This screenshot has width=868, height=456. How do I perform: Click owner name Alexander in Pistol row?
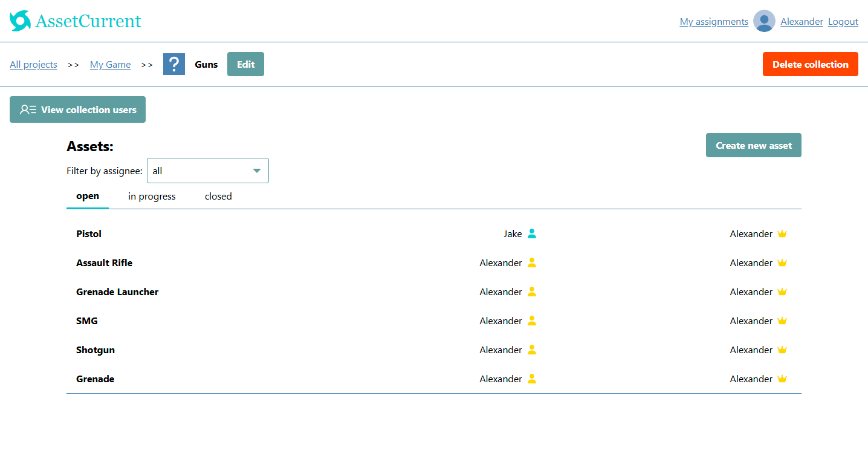click(751, 233)
